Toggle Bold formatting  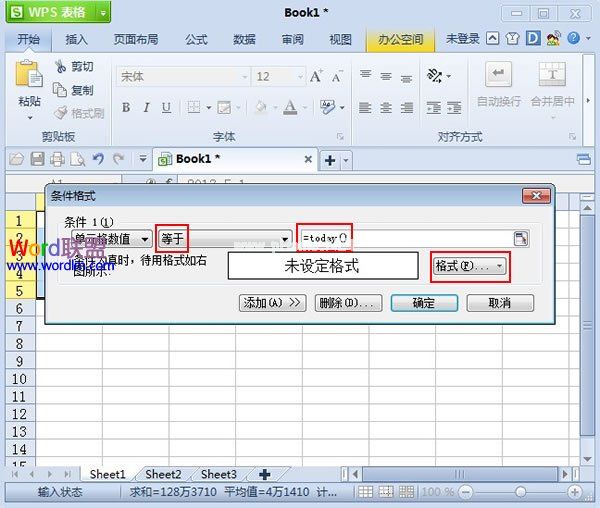[126, 107]
